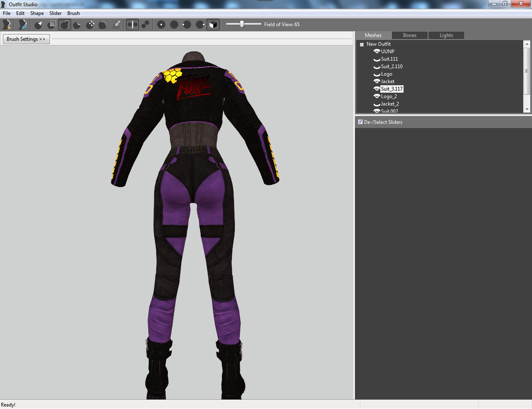The width and height of the screenshot is (532, 409).
Task: Click the New Project toolbar icon
Action: click(x=7, y=25)
